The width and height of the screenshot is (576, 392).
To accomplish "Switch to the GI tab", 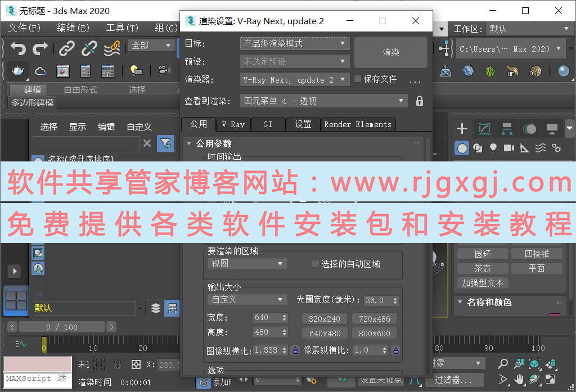I will pos(268,124).
